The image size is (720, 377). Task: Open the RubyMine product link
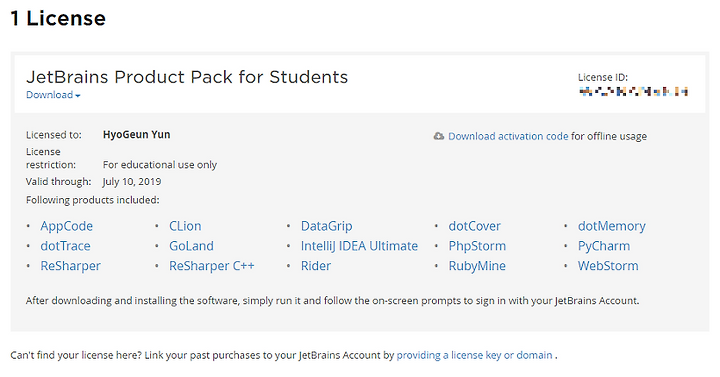(477, 265)
